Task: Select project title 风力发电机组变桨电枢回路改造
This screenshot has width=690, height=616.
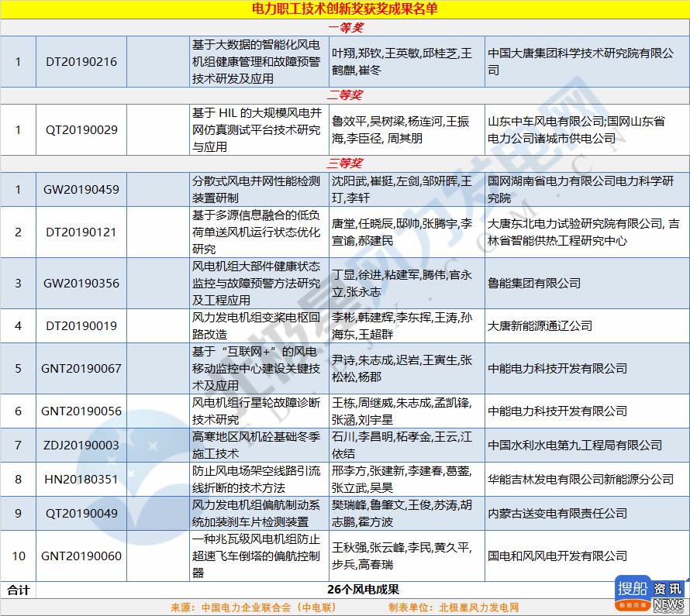Action: point(256,325)
